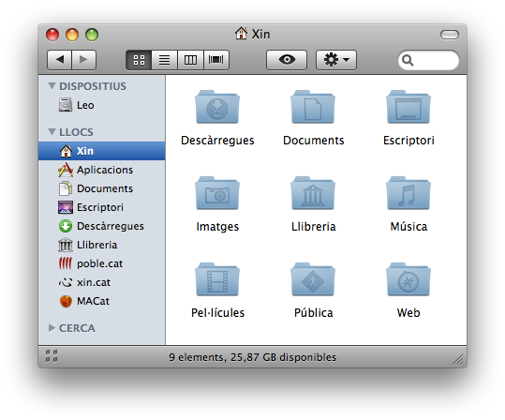
Task: Select the Pública folder icon
Action: [313, 279]
